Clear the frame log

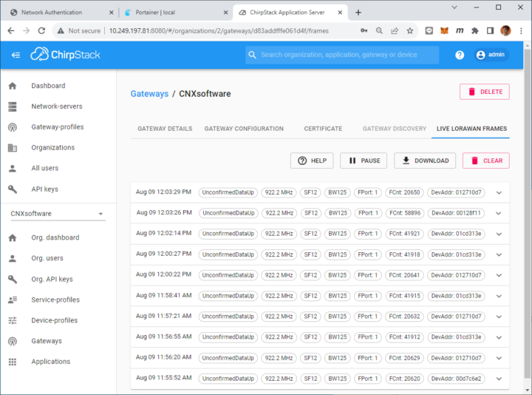[x=486, y=161]
